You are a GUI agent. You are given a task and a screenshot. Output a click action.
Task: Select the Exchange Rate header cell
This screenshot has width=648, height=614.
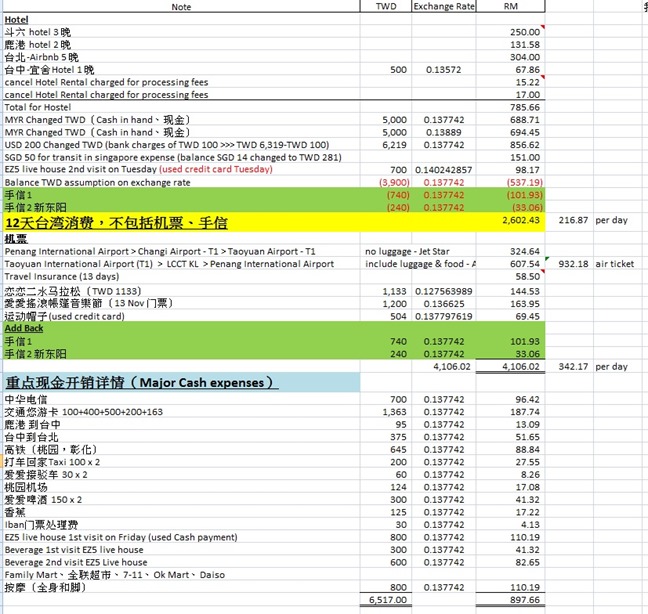tap(444, 7)
